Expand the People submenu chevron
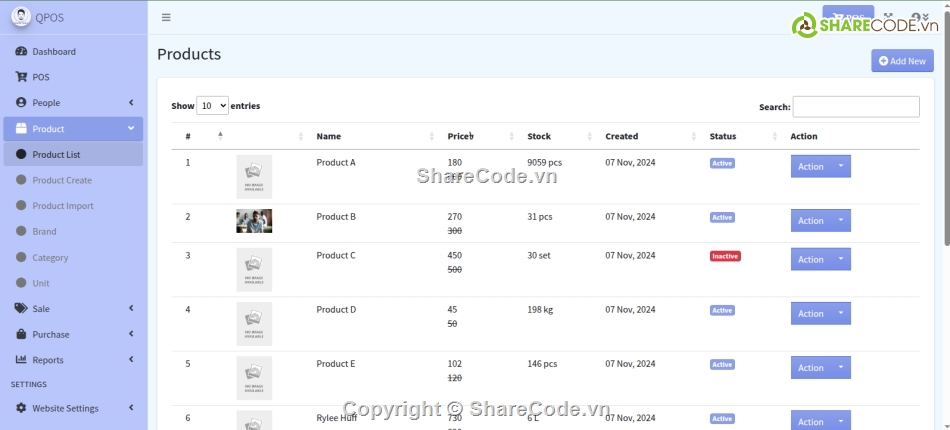Image resolution: width=950 pixels, height=430 pixels. click(131, 103)
